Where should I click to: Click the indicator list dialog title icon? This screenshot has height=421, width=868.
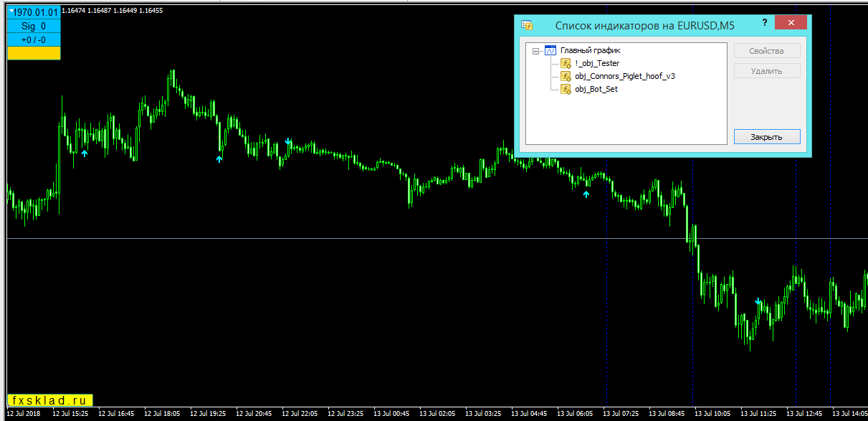click(527, 25)
